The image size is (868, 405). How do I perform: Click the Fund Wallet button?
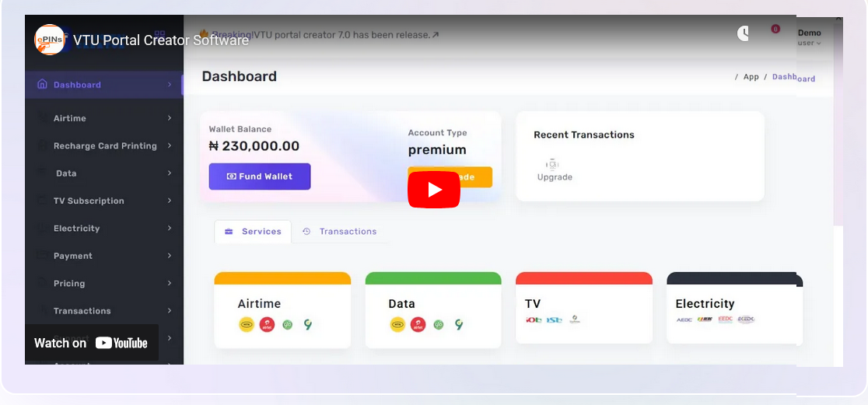tap(260, 176)
